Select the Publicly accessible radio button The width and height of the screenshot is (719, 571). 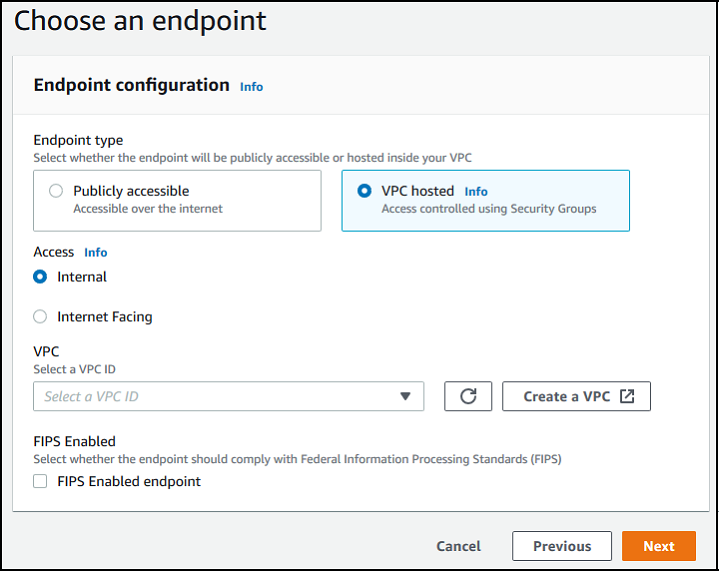click(x=56, y=191)
